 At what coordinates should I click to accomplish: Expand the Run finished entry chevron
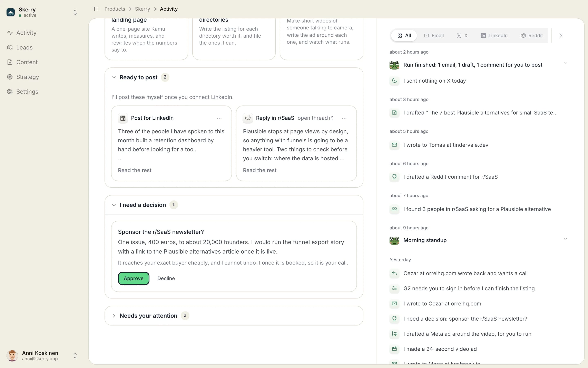565,63
